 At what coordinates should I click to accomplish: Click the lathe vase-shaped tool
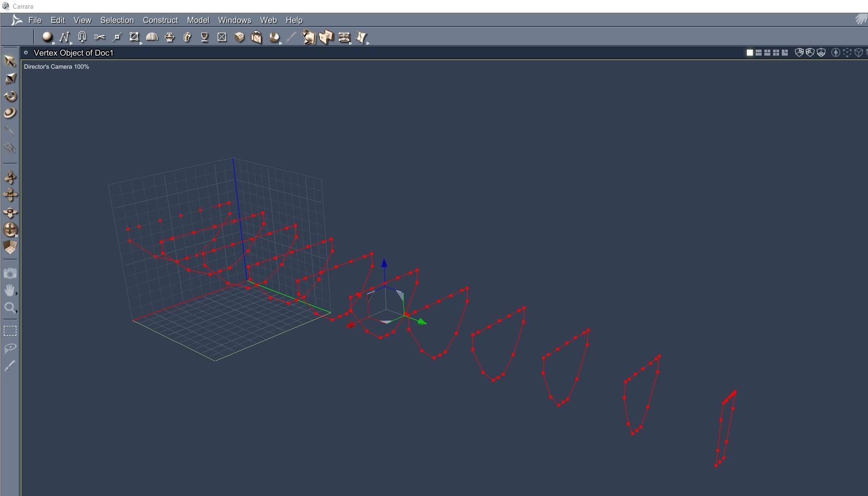170,37
